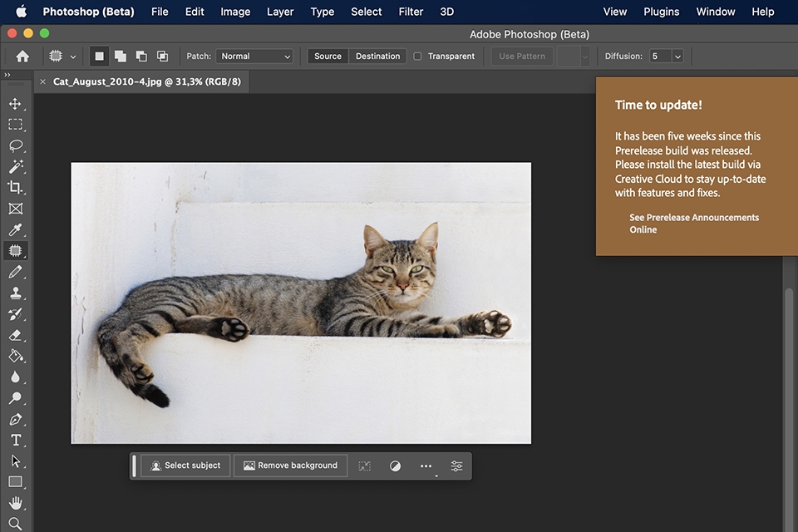
Task: Select the Rectangle shape tool
Action: pyautogui.click(x=15, y=481)
